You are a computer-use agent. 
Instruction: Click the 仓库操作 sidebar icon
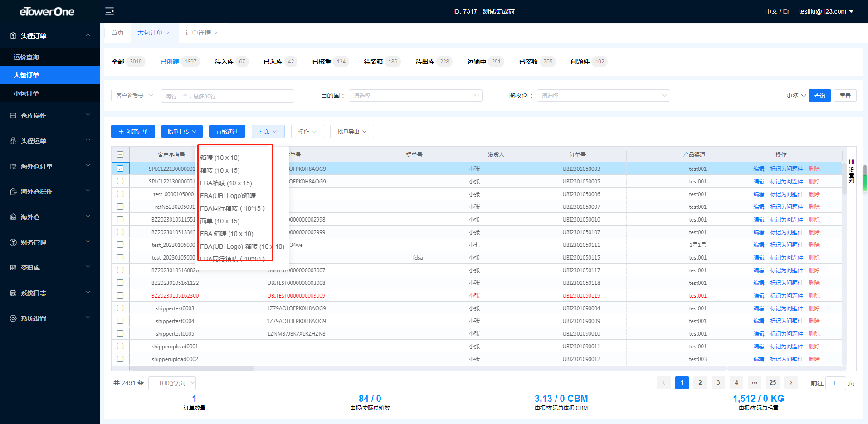(13, 116)
